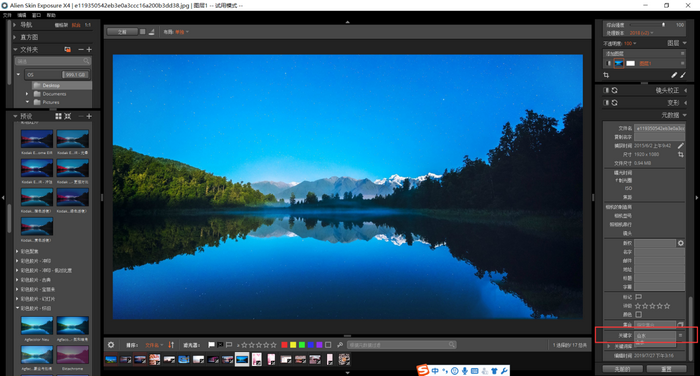Viewport: 700px width, 376px height.
Task: Click the pencil icon beside capture time
Action: coord(680,146)
